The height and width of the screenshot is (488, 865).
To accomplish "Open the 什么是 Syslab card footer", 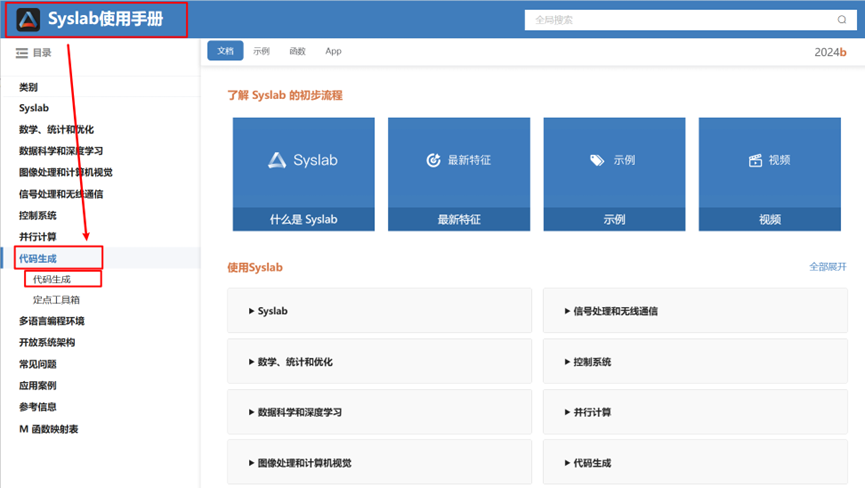I will 303,219.
